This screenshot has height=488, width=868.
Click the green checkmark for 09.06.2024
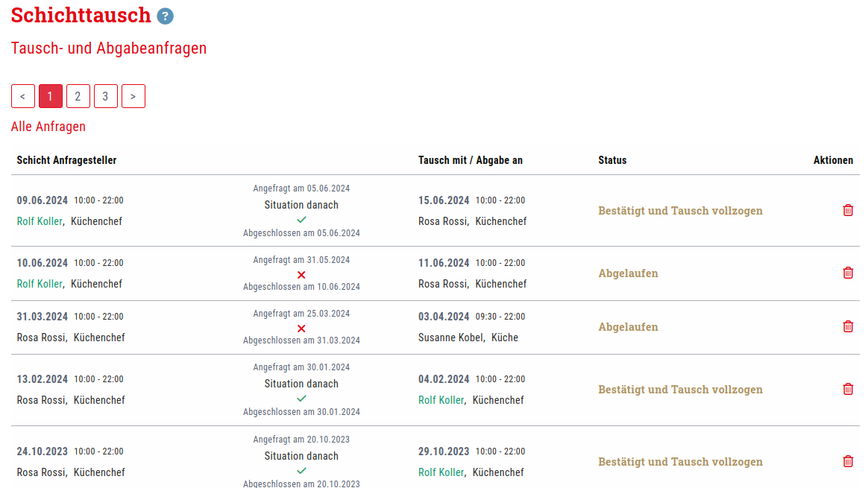pyautogui.click(x=301, y=218)
